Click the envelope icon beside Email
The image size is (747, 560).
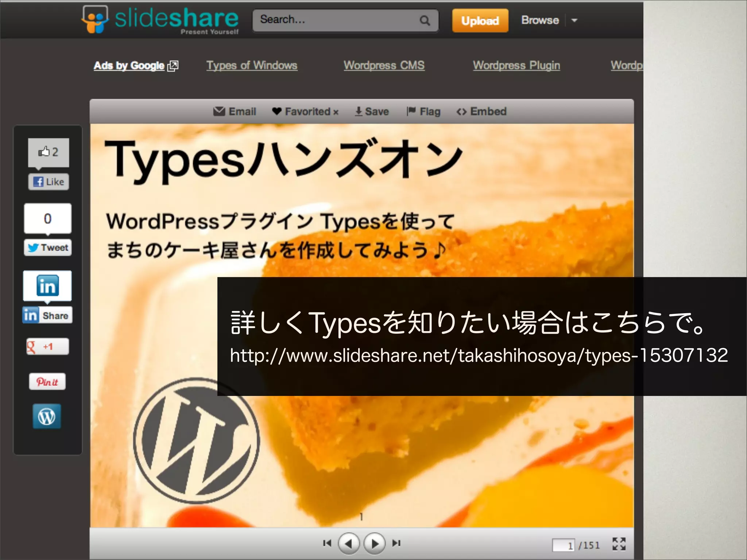pyautogui.click(x=219, y=111)
